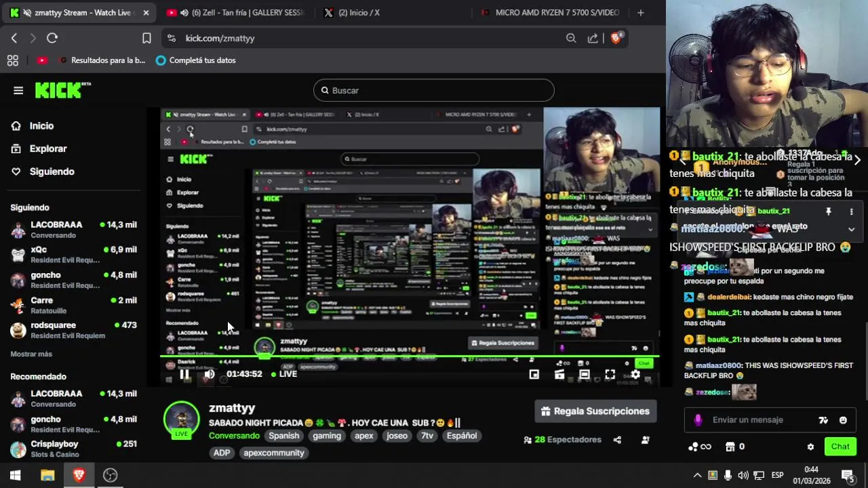Collapse pinned message chevron

pyautogui.click(x=851, y=229)
